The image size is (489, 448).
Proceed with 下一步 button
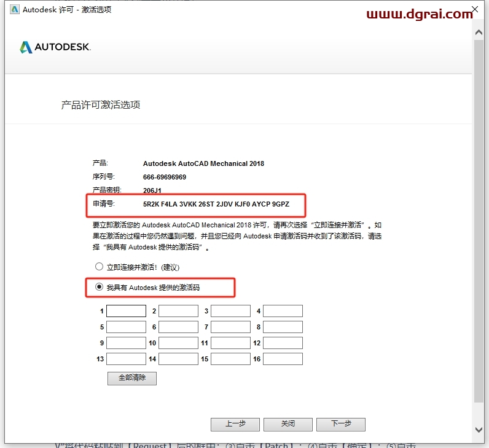[x=341, y=424]
